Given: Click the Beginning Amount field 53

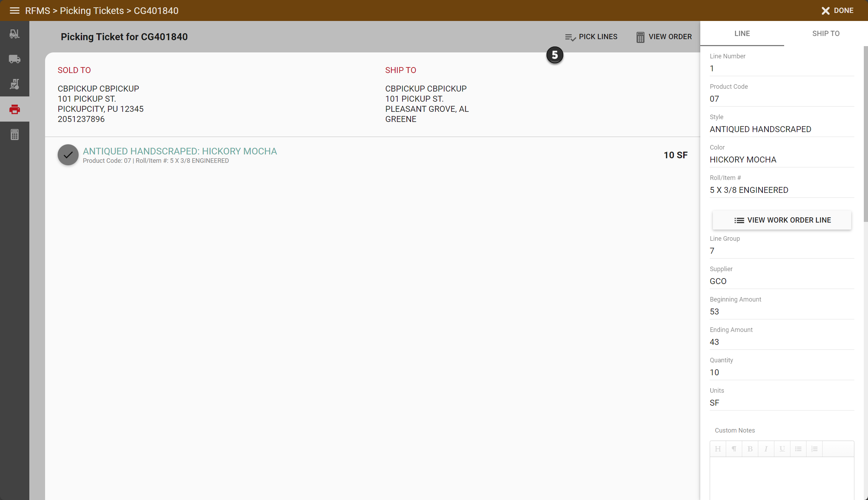Looking at the screenshot, I should [x=782, y=312].
